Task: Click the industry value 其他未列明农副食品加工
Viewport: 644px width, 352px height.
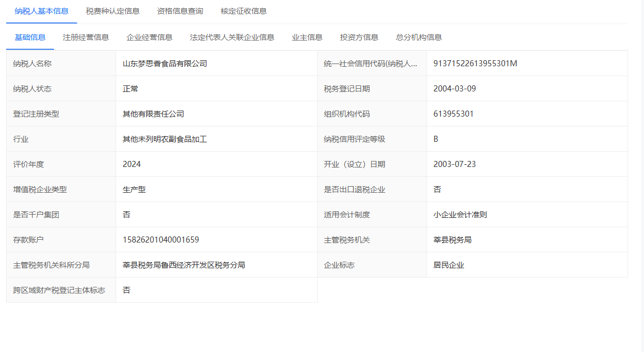Action: click(165, 139)
